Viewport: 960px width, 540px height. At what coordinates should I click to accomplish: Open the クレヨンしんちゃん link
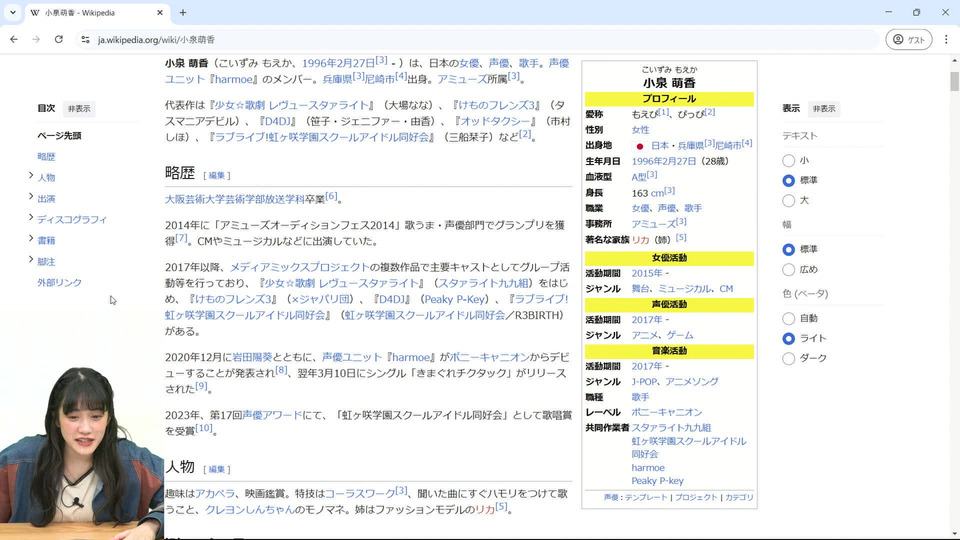(x=250, y=509)
